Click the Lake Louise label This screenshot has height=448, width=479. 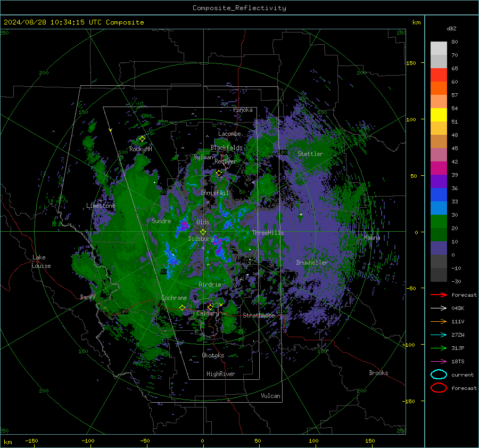[41, 262]
